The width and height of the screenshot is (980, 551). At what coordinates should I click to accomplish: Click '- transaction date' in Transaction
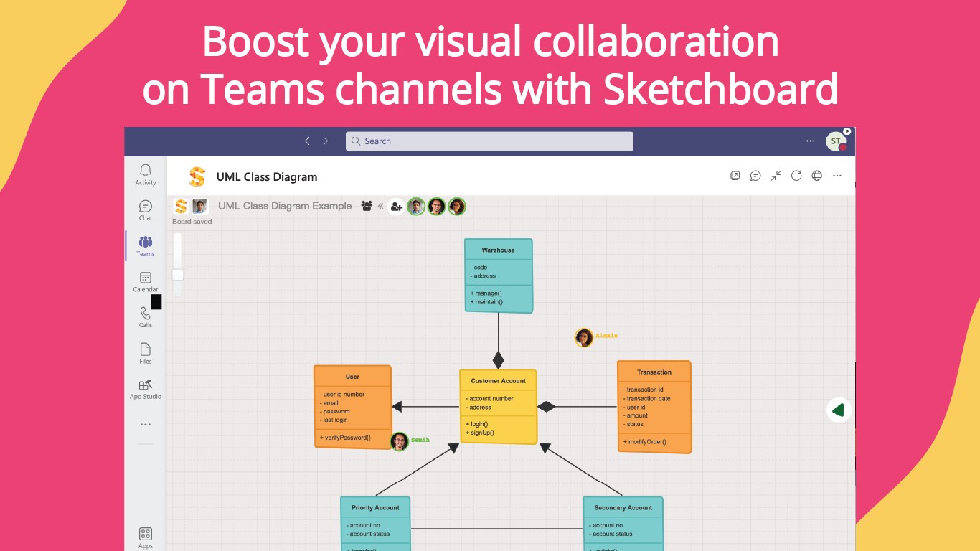(x=646, y=399)
